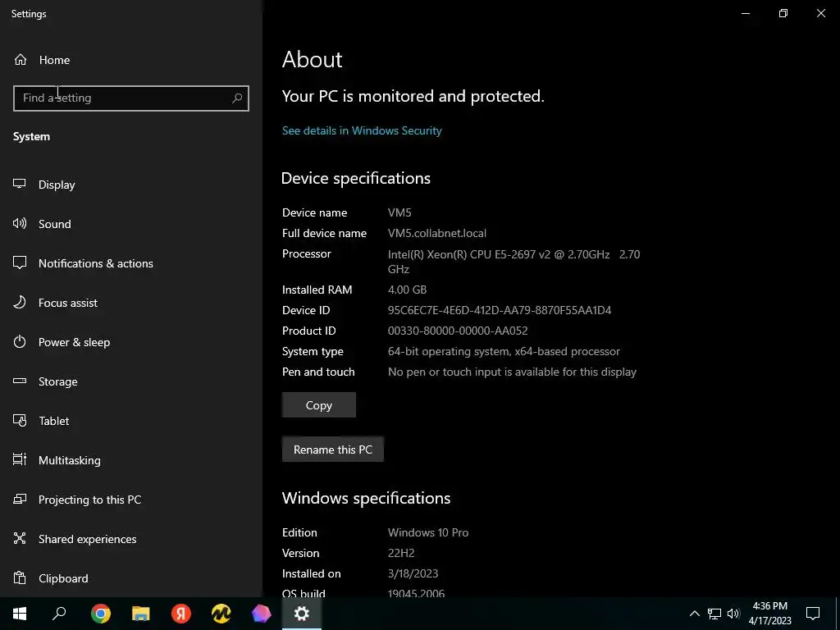Go to Settings Home
Image resolution: width=840 pixels, height=630 pixels.
131,59
